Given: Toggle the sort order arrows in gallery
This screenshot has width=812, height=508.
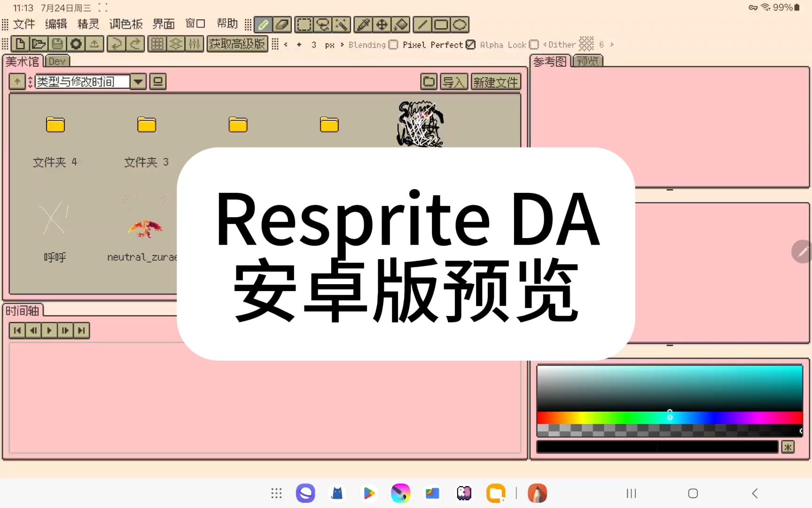Looking at the screenshot, I should pyautogui.click(x=31, y=82).
